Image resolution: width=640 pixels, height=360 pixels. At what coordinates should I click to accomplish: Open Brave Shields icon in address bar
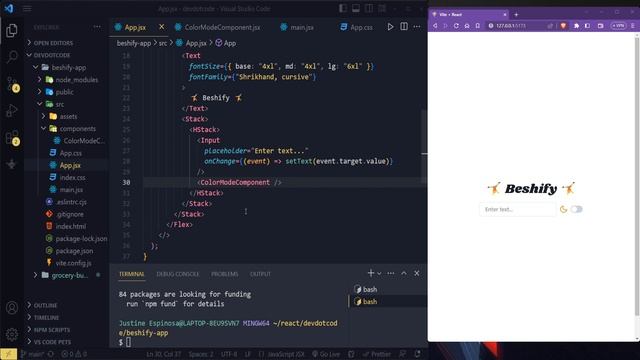click(563, 26)
